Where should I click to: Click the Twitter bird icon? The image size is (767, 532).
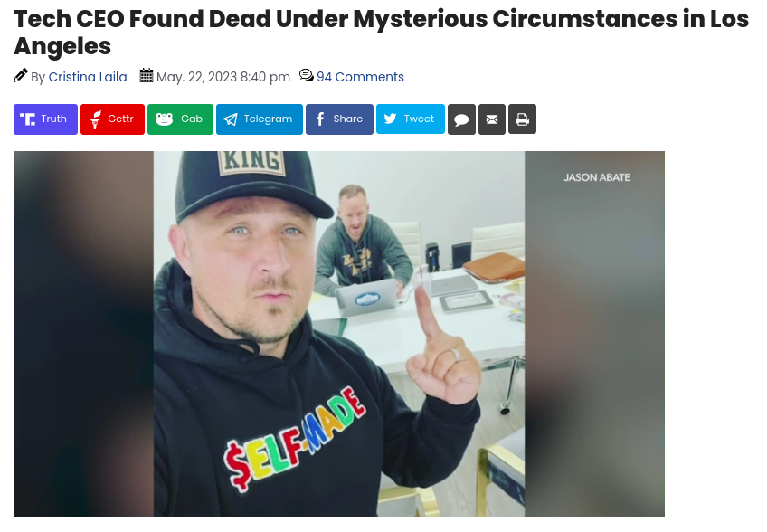tap(390, 119)
